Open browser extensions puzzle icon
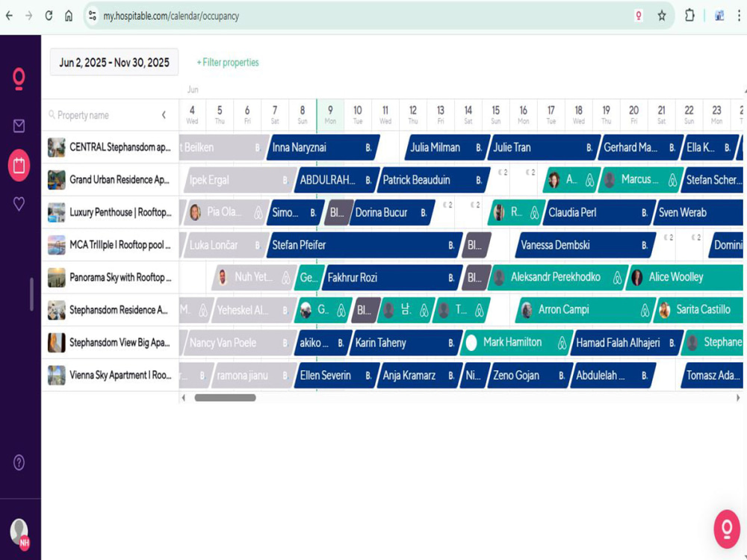The height and width of the screenshot is (560, 747). pyautogui.click(x=689, y=16)
